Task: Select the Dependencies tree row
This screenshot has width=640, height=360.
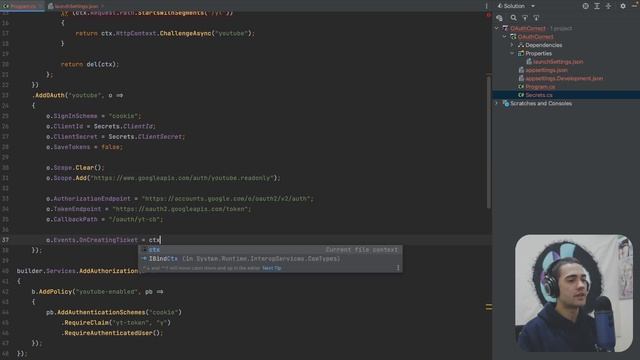Action: [543, 45]
